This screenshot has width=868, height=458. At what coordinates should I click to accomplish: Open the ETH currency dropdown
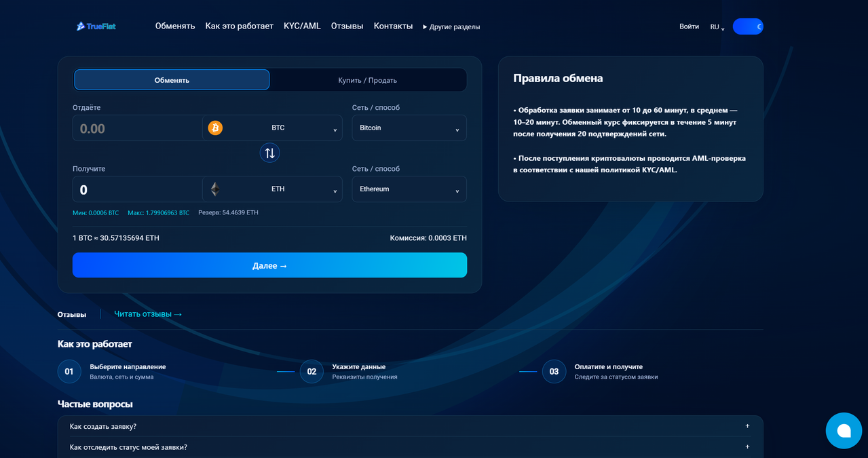pos(272,189)
